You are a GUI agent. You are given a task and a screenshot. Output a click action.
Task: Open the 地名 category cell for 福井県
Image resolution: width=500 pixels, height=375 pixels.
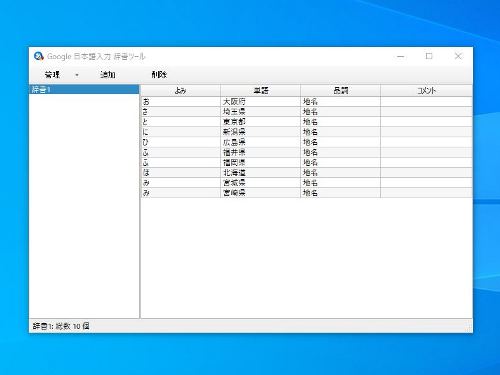coord(340,153)
